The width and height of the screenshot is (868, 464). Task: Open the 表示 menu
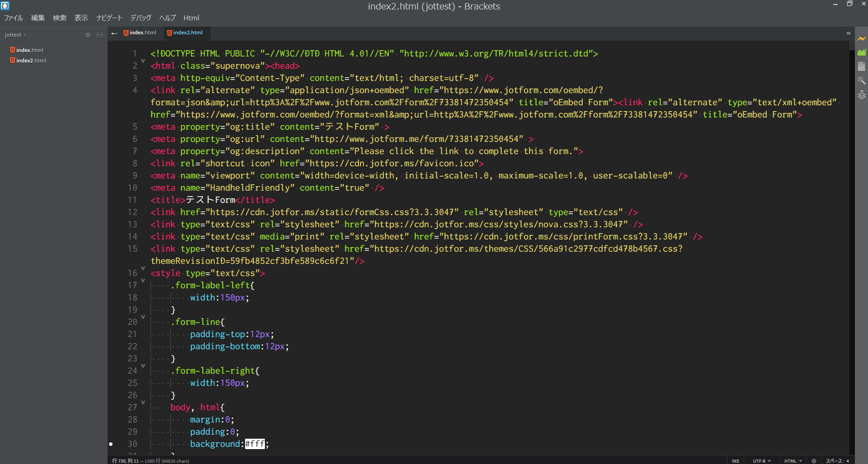pyautogui.click(x=81, y=18)
